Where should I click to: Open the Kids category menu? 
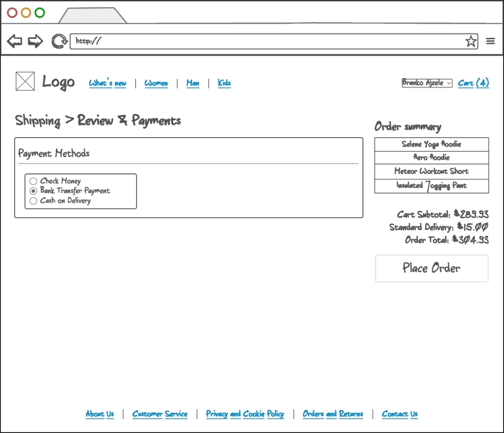coord(224,83)
